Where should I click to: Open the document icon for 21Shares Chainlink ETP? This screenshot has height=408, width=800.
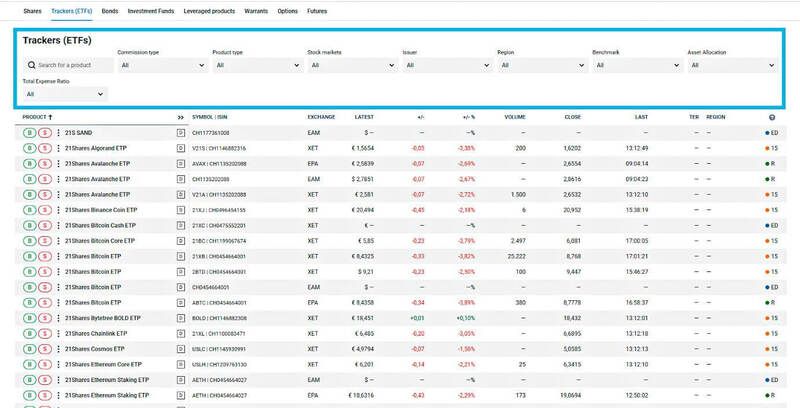tap(181, 334)
